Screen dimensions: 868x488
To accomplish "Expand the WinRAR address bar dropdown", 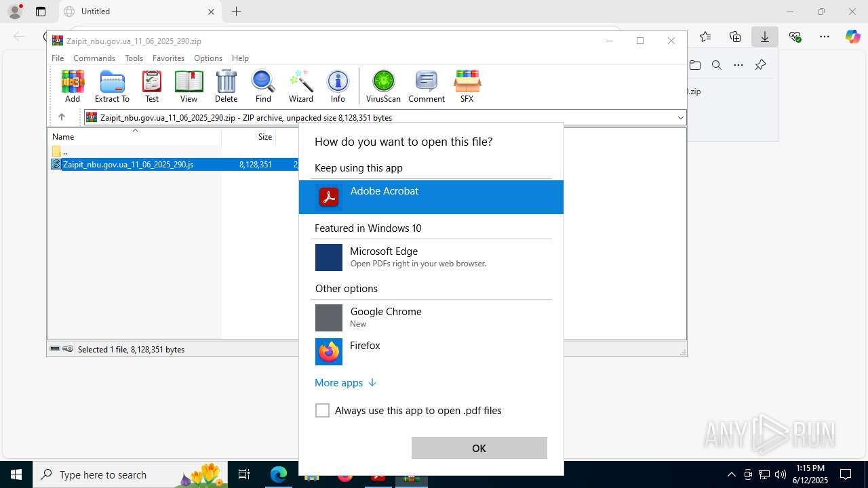I will coord(680,117).
